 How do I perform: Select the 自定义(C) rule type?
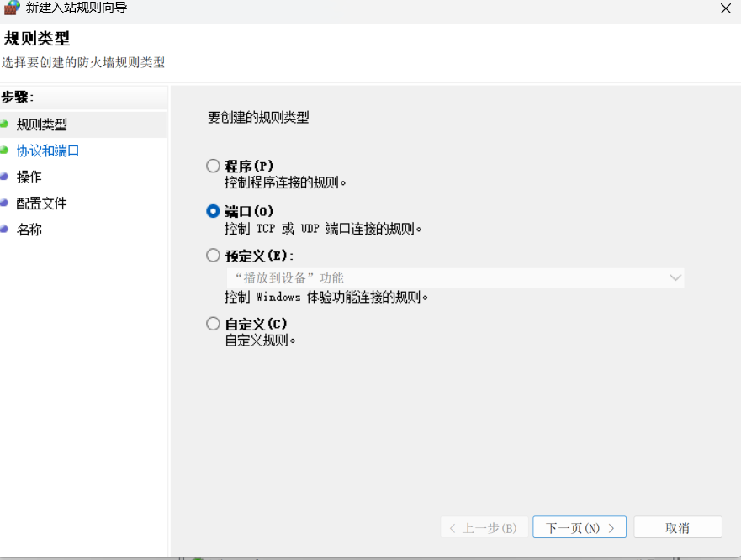[x=213, y=323]
